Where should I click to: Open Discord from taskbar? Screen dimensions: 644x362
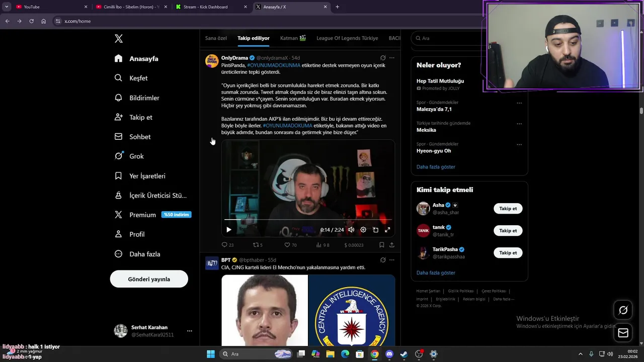pos(389,354)
